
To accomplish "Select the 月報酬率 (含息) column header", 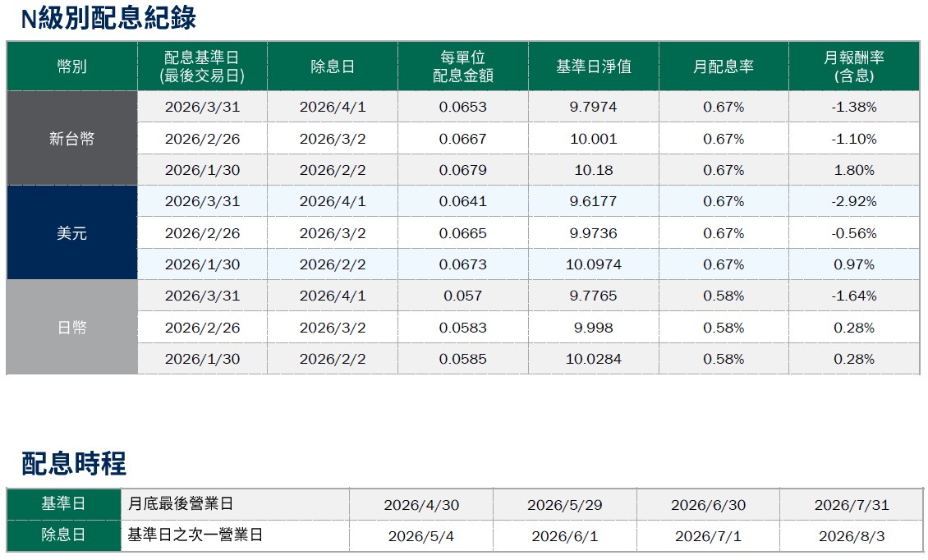I will pos(853,67).
